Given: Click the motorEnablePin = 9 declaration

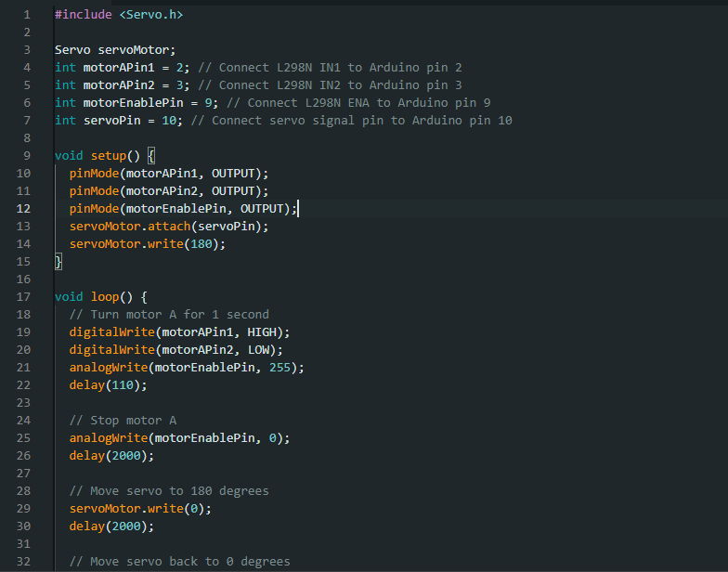Looking at the screenshot, I should click(x=136, y=103).
